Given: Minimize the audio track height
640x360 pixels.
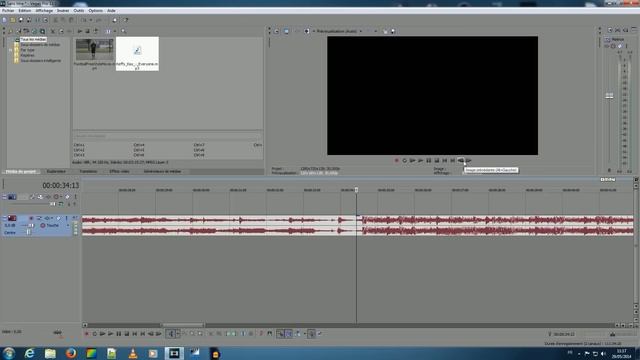Looking at the screenshot, I should (x=4, y=218).
